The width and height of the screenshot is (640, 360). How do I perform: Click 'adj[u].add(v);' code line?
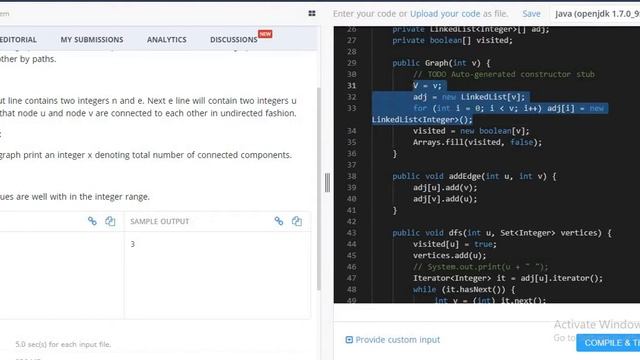click(x=445, y=188)
